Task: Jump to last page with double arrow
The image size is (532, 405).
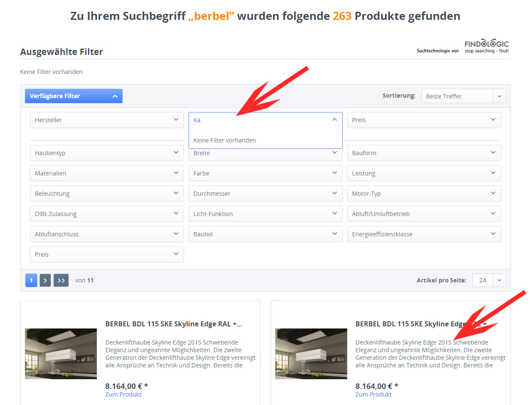Action: click(x=61, y=280)
